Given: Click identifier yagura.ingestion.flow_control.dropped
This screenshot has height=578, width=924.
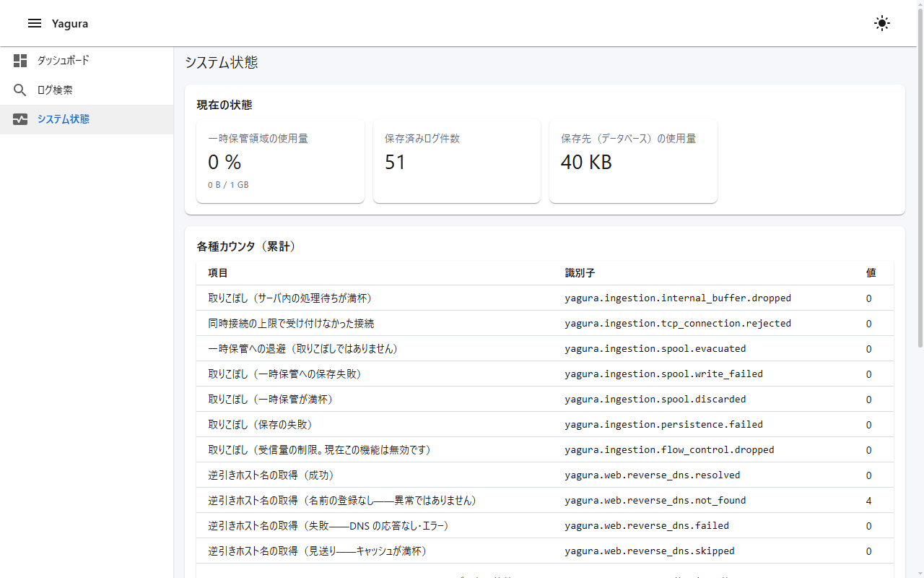Looking at the screenshot, I should 669,449.
